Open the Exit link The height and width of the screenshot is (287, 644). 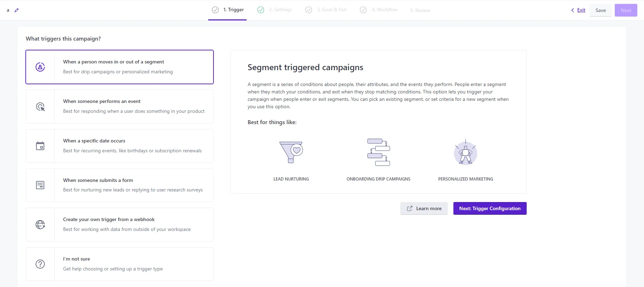click(x=581, y=10)
